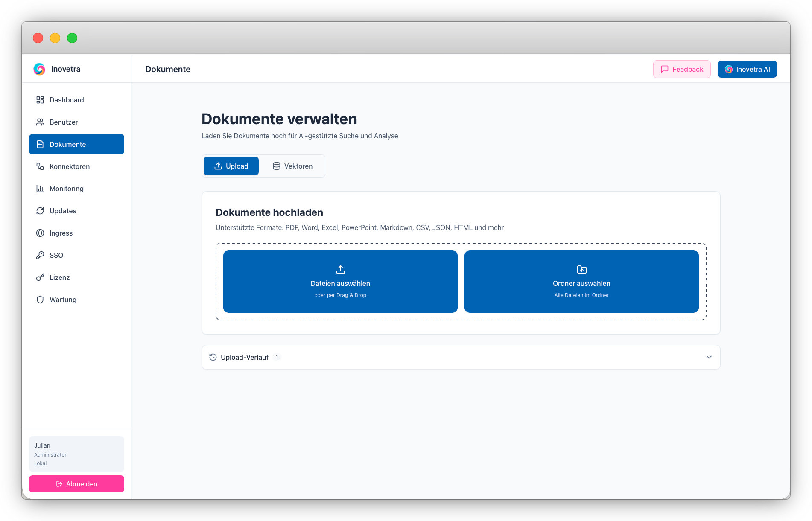The width and height of the screenshot is (812, 521).
Task: Navigate to Wartung
Action: tap(76, 300)
